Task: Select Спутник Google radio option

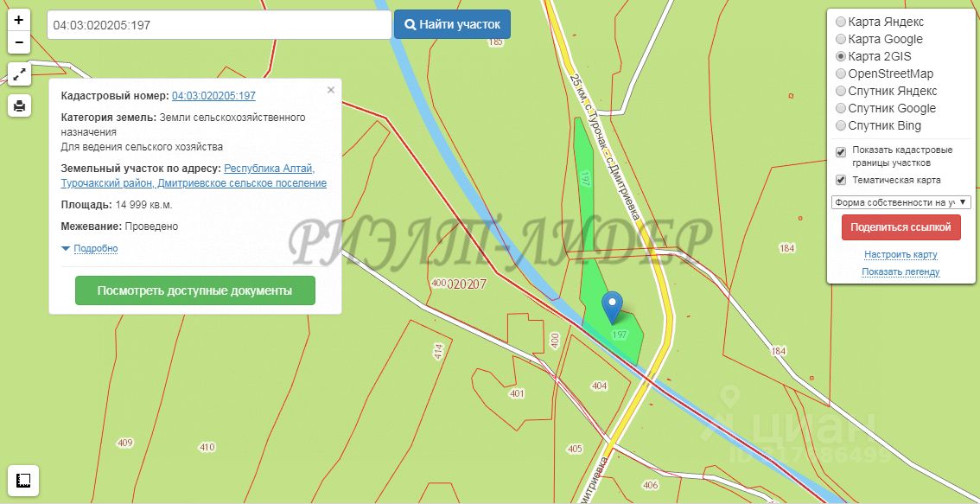Action: click(841, 108)
